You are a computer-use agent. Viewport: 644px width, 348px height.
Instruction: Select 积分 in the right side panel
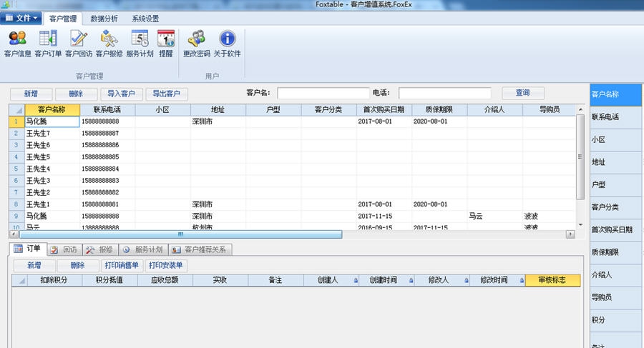pyautogui.click(x=615, y=320)
